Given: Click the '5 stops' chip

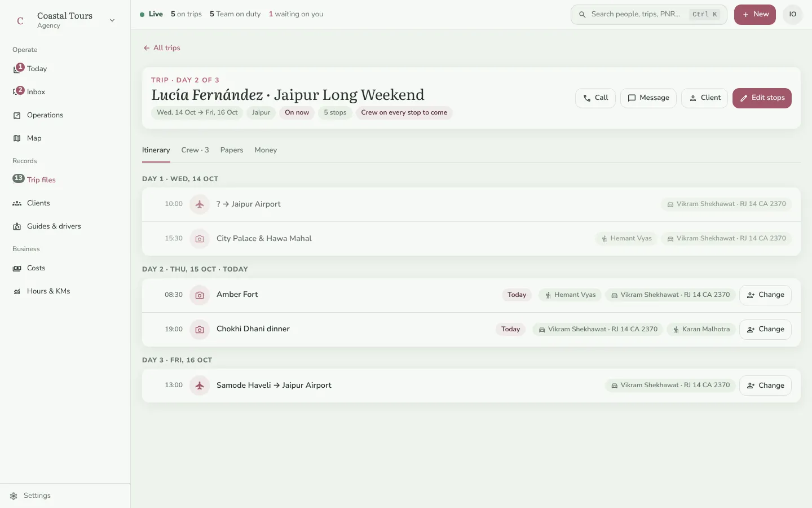Looking at the screenshot, I should coord(335,113).
